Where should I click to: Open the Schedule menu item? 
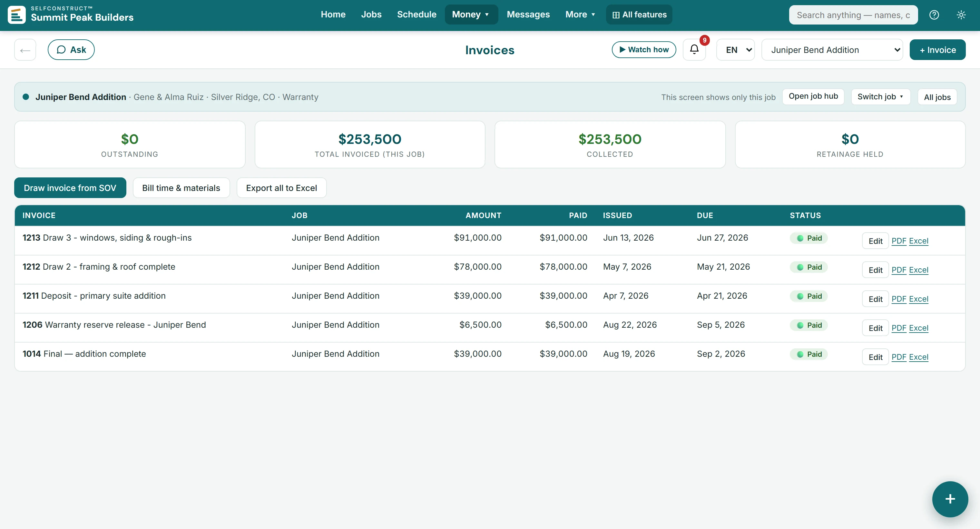pyautogui.click(x=416, y=15)
